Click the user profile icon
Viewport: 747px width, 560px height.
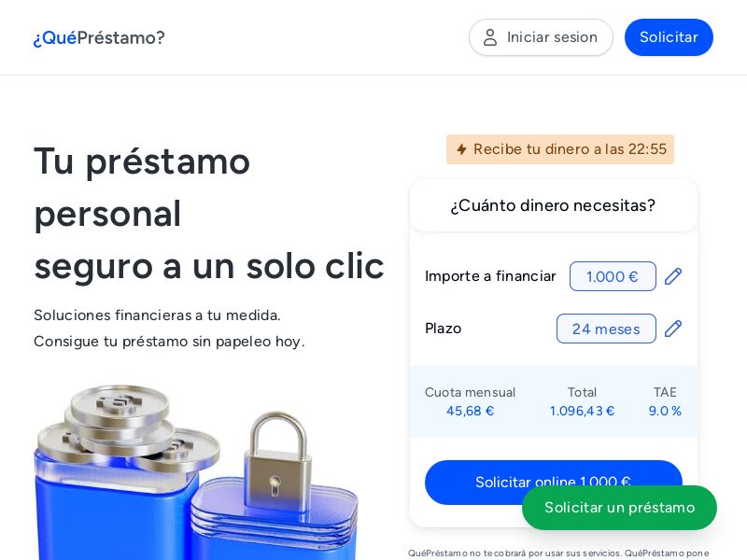point(490,37)
